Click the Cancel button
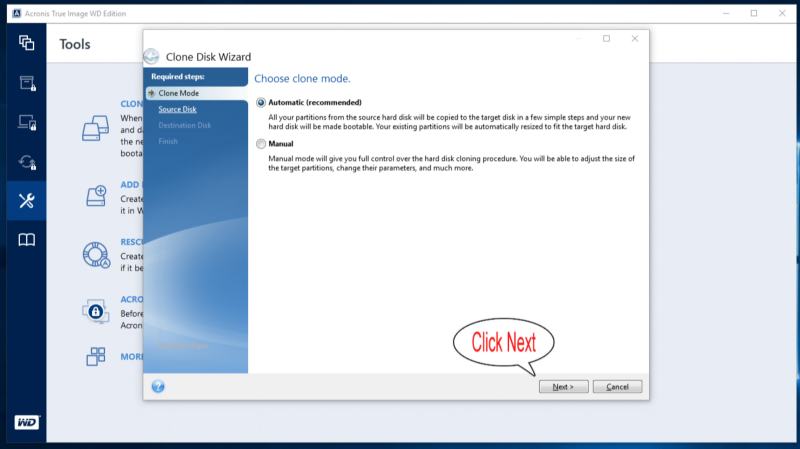The height and width of the screenshot is (449, 800). (x=617, y=387)
